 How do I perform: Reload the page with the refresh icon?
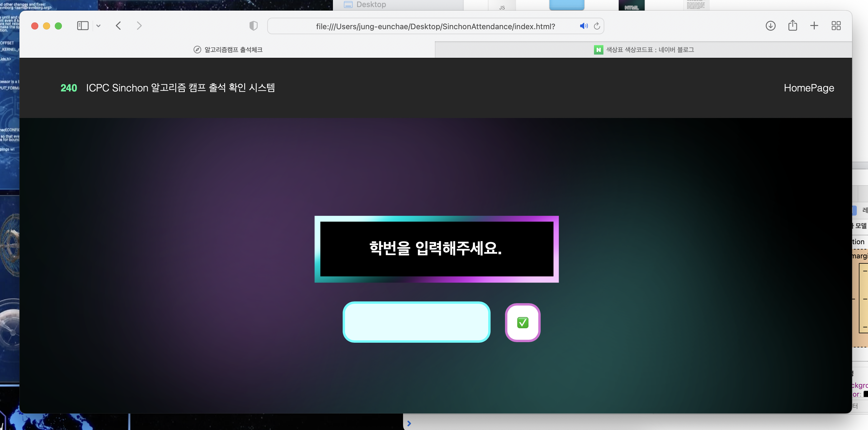pyautogui.click(x=597, y=26)
